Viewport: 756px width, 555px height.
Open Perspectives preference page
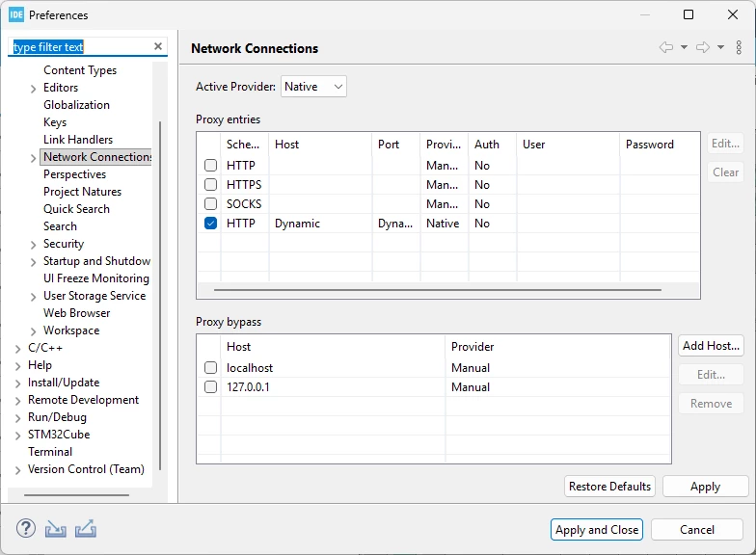[75, 174]
